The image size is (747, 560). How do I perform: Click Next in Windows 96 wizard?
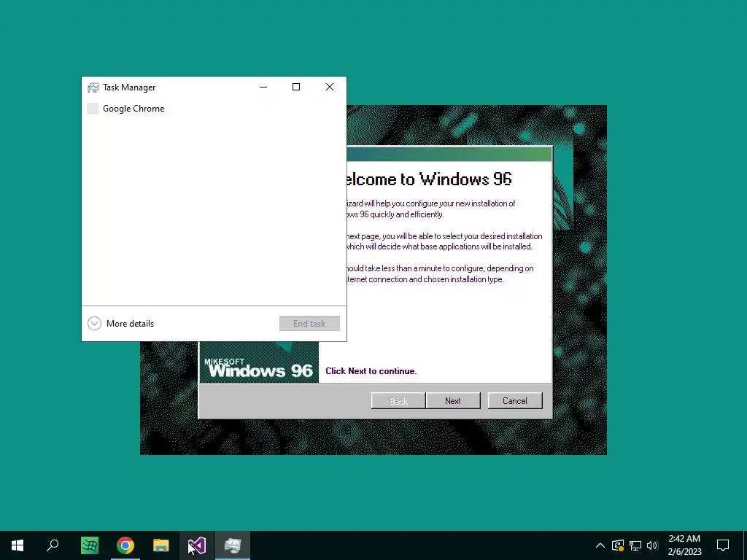(x=453, y=401)
